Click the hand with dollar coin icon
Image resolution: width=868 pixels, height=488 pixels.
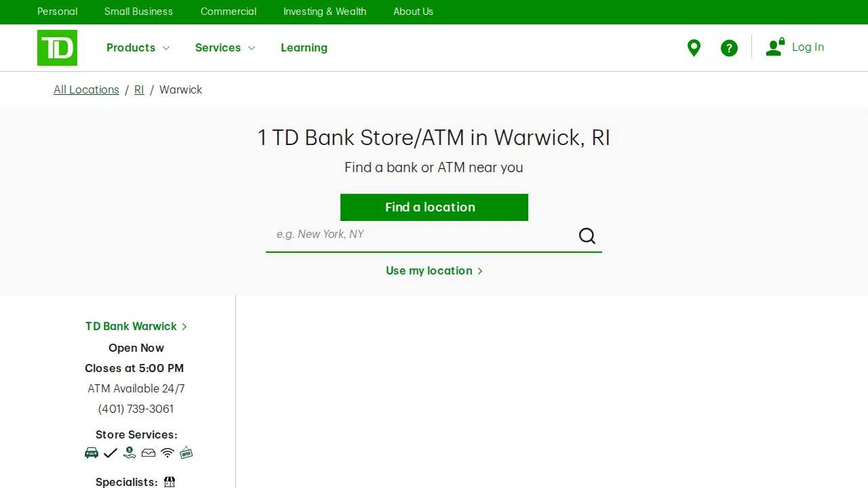(x=130, y=453)
